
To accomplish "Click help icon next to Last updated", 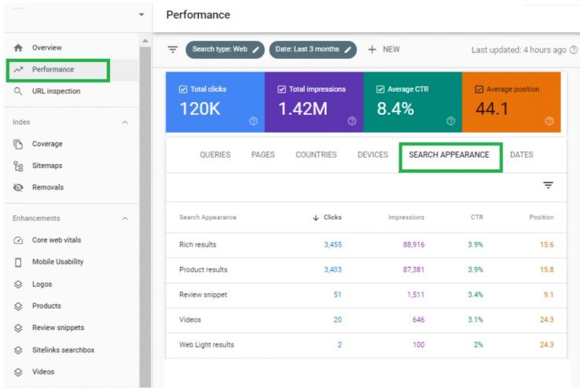I will 573,49.
